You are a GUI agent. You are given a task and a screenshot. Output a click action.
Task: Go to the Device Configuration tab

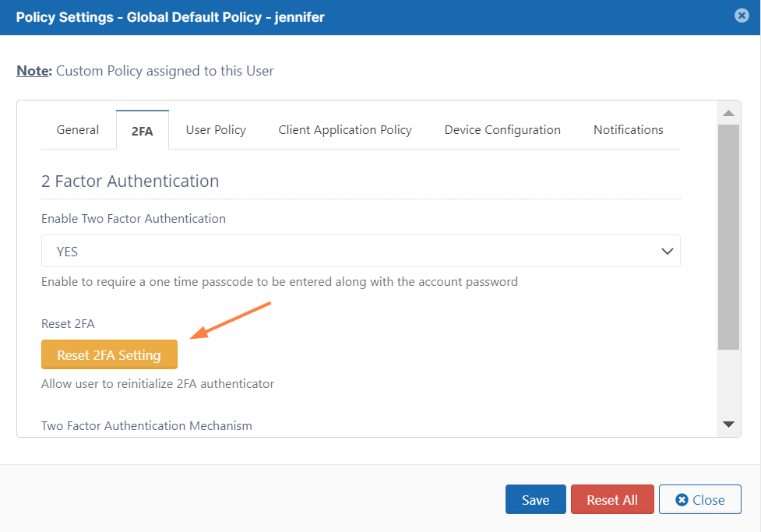click(502, 130)
